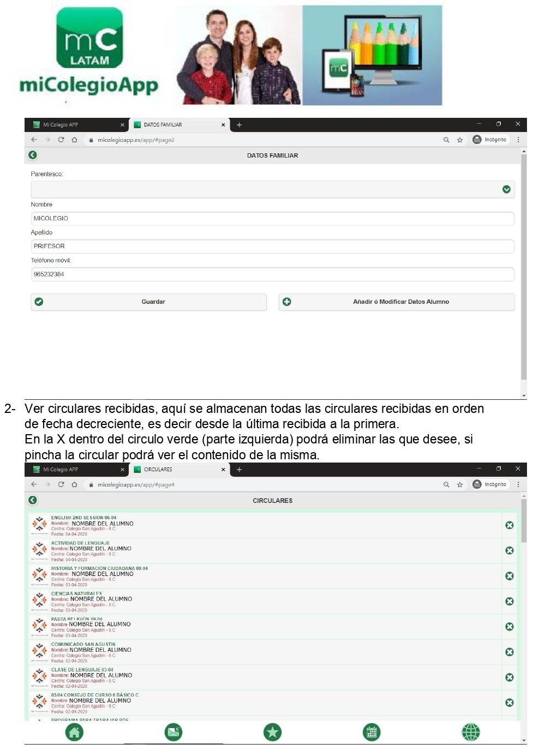Bookmark page with star in lower browser
This screenshot has width=539, height=756.
(x=460, y=484)
